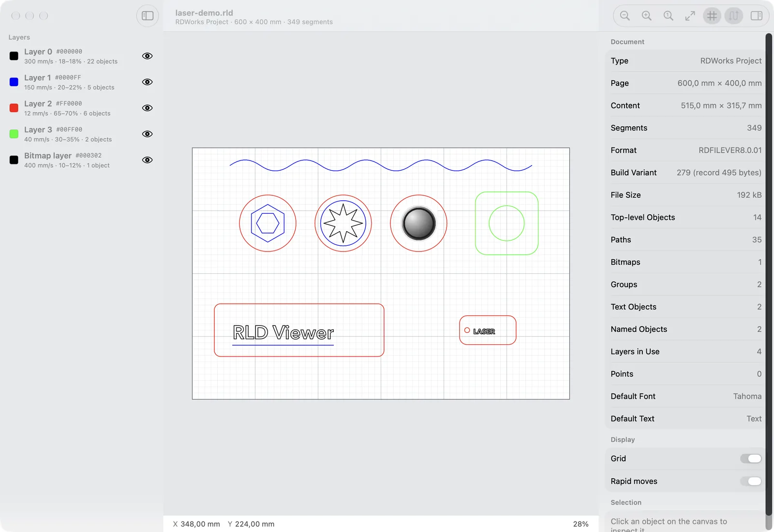Click the Segments count '349' value
This screenshot has height=532, width=774.
coord(754,128)
